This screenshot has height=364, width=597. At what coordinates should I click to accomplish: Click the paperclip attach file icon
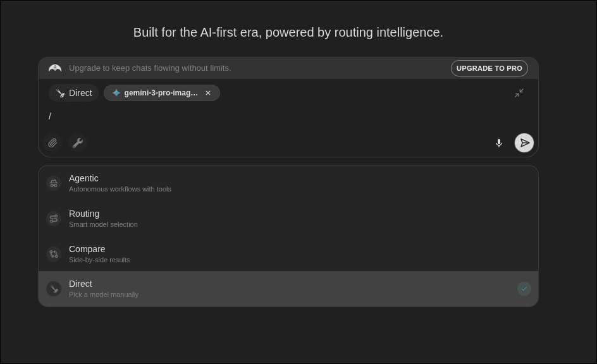[x=53, y=143]
